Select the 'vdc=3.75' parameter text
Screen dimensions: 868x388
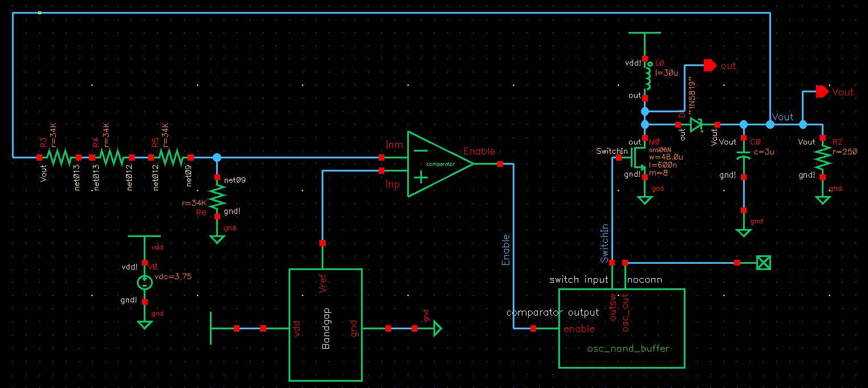(173, 276)
